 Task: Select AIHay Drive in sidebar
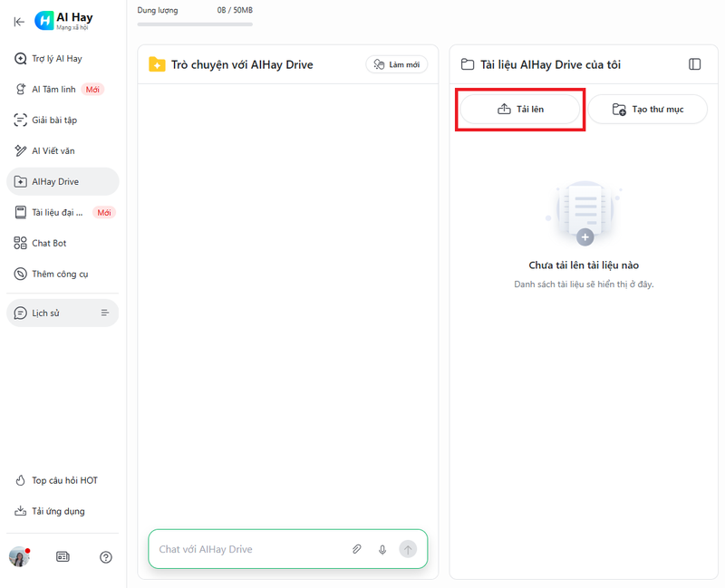(63, 182)
